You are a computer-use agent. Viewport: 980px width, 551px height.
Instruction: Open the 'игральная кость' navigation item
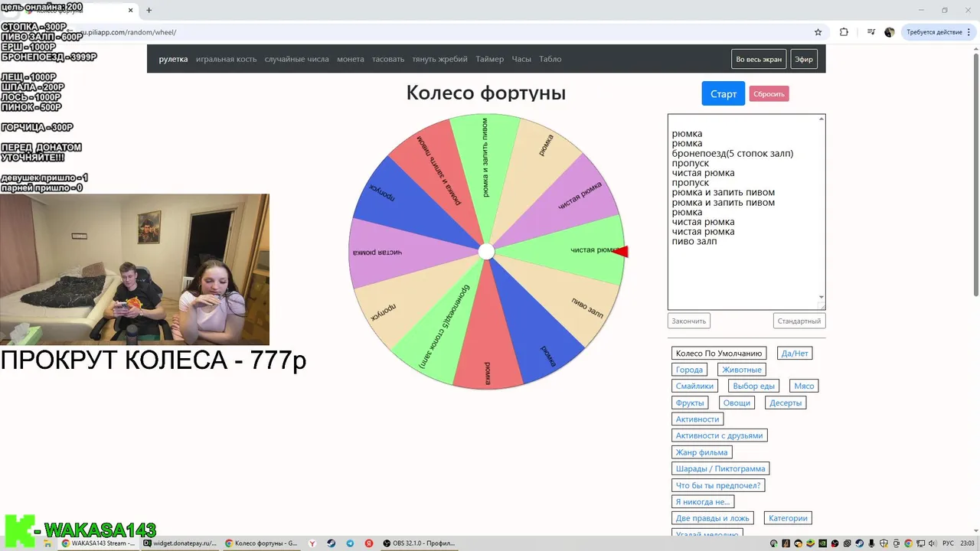click(226, 59)
